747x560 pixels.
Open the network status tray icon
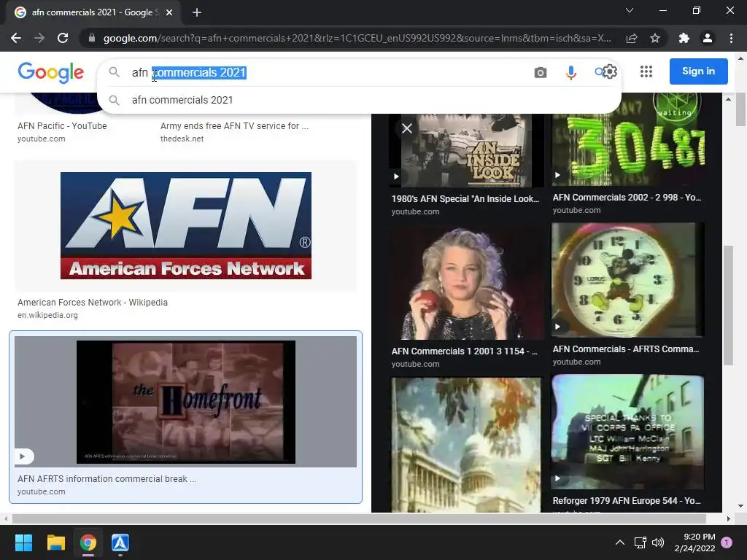(x=640, y=542)
